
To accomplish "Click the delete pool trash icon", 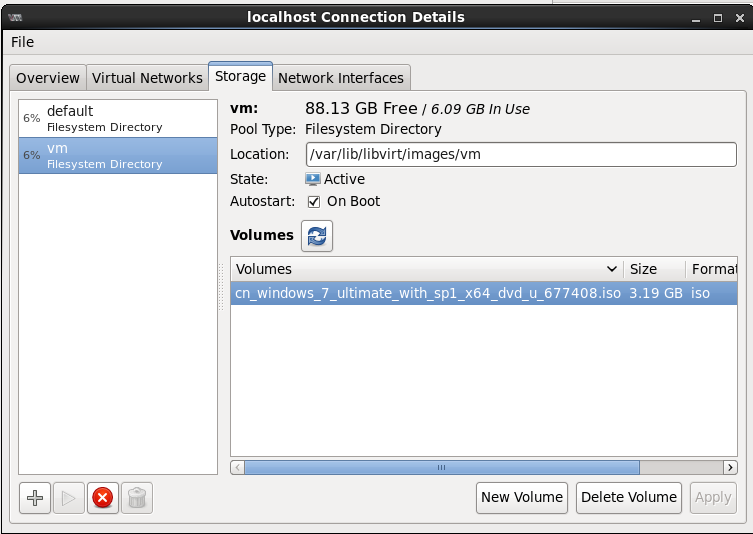I will 136,498.
